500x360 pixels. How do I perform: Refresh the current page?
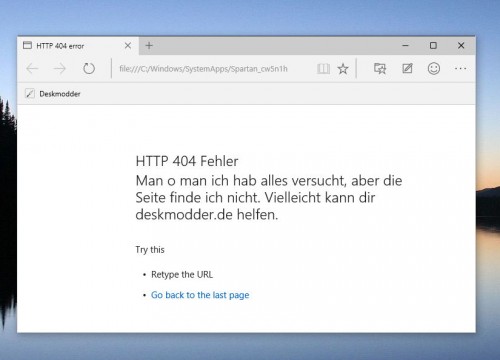point(89,69)
